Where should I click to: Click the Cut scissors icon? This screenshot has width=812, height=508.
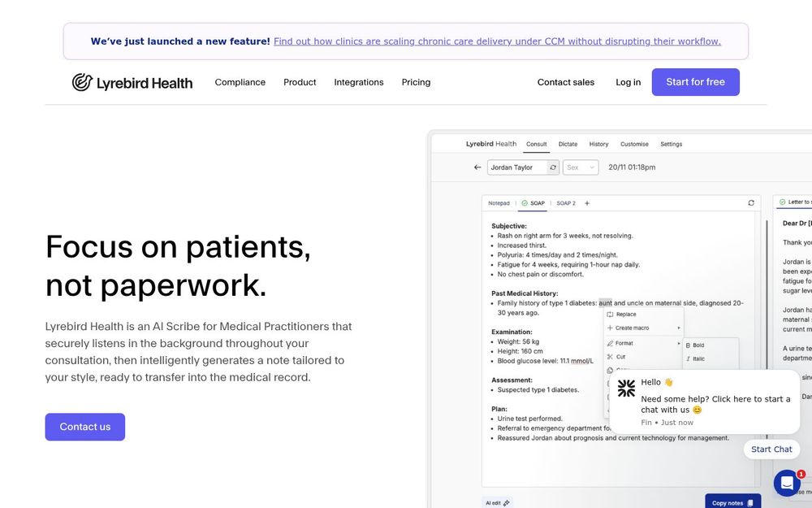pos(610,357)
